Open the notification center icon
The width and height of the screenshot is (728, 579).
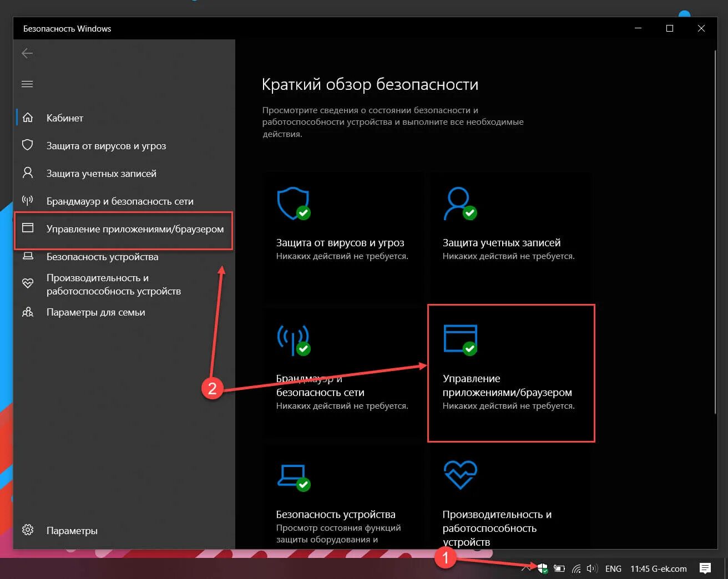705,568
